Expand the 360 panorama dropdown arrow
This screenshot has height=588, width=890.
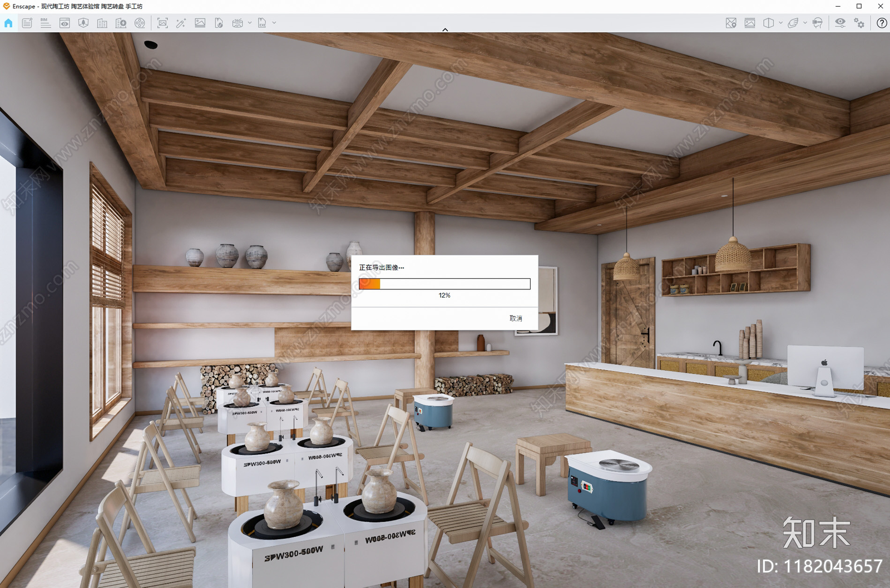coord(249,23)
